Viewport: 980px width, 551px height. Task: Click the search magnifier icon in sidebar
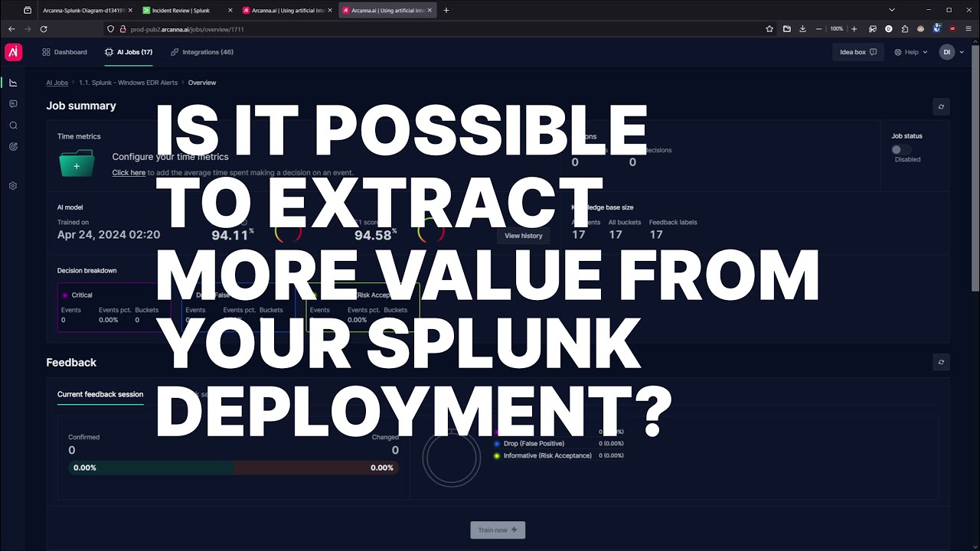coord(13,125)
